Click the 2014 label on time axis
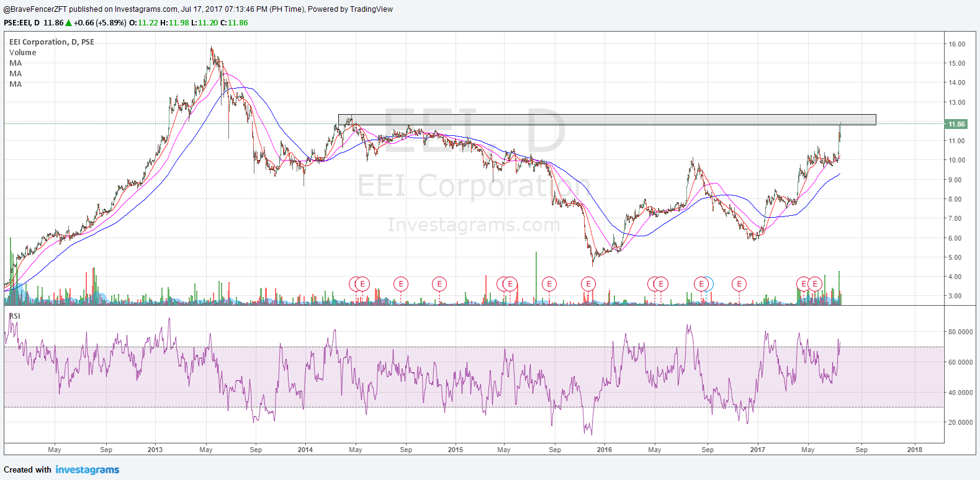Image resolution: width=980 pixels, height=480 pixels. [x=305, y=450]
